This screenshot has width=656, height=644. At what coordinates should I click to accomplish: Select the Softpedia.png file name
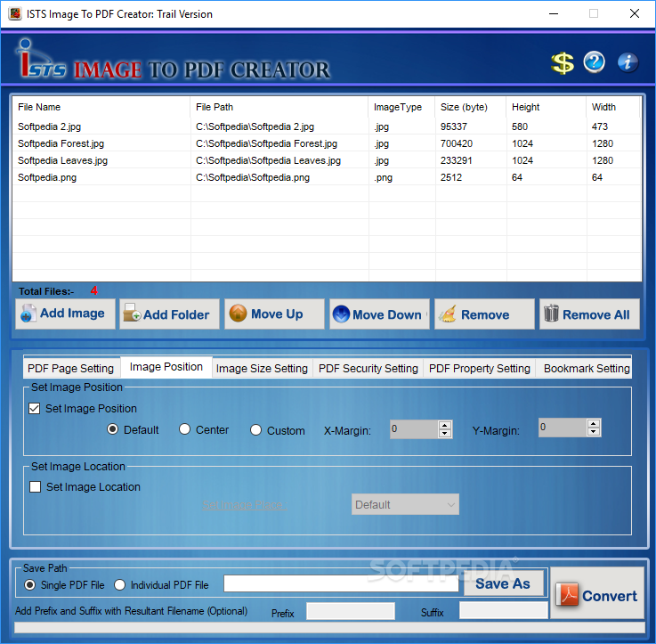coord(47,177)
